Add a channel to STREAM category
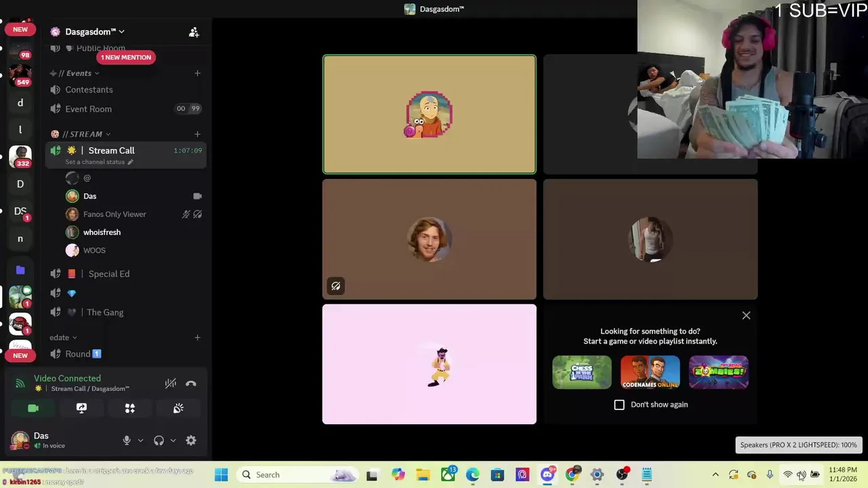The height and width of the screenshot is (488, 868). (197, 134)
